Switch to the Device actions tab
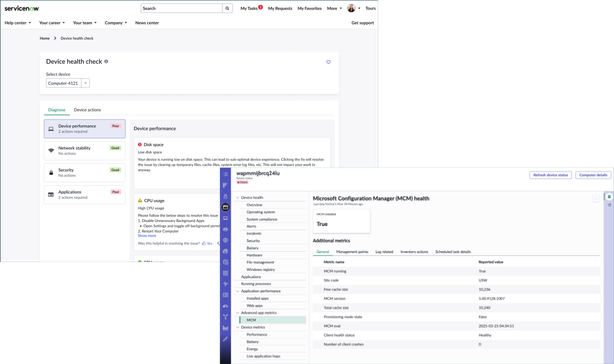Screen dimensions: 614x364 (87, 110)
